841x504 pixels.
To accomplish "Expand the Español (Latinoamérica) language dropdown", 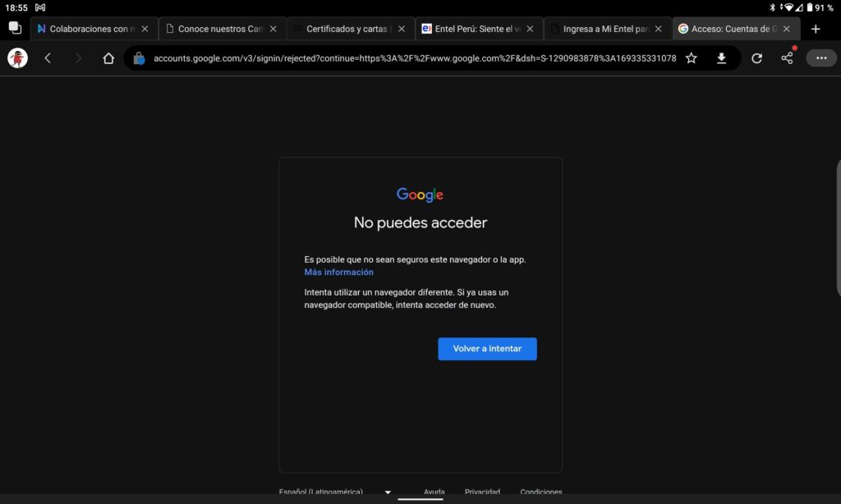I will (x=386, y=492).
